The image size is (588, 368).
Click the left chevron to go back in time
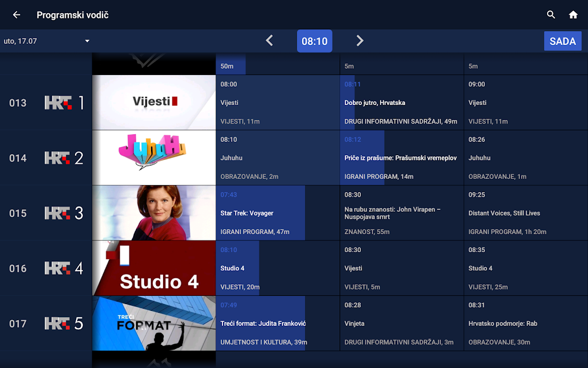[x=269, y=41]
